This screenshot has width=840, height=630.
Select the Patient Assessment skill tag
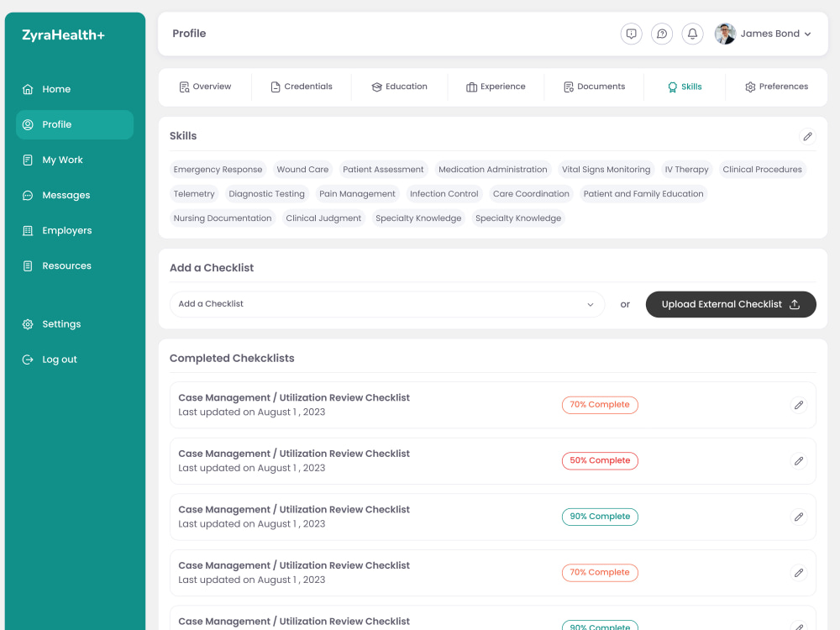tap(383, 170)
